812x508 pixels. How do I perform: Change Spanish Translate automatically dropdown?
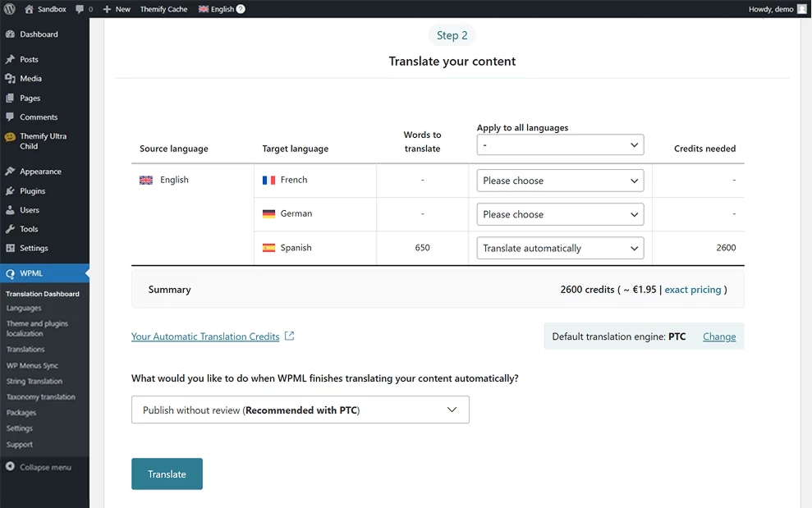point(560,248)
